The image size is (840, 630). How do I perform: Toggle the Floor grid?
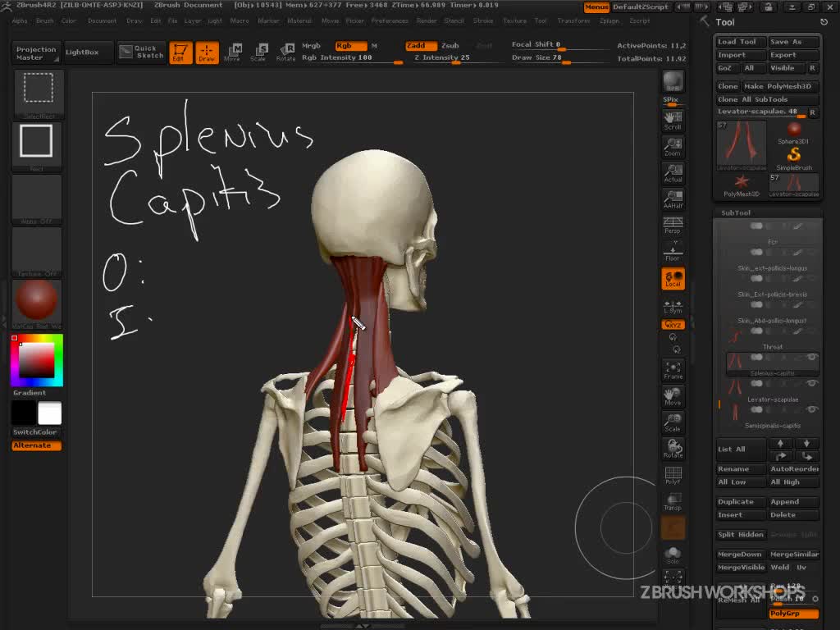tap(673, 252)
